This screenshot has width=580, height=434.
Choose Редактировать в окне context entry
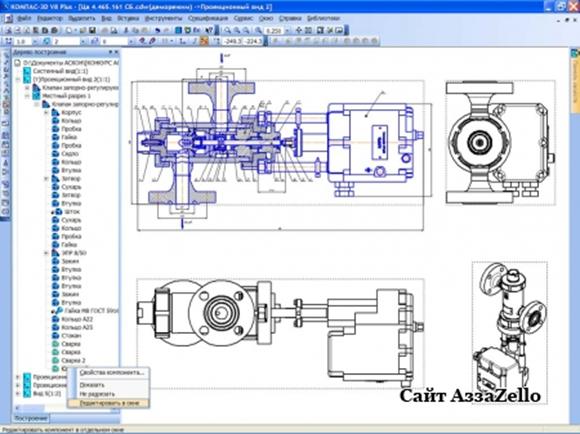(x=109, y=403)
